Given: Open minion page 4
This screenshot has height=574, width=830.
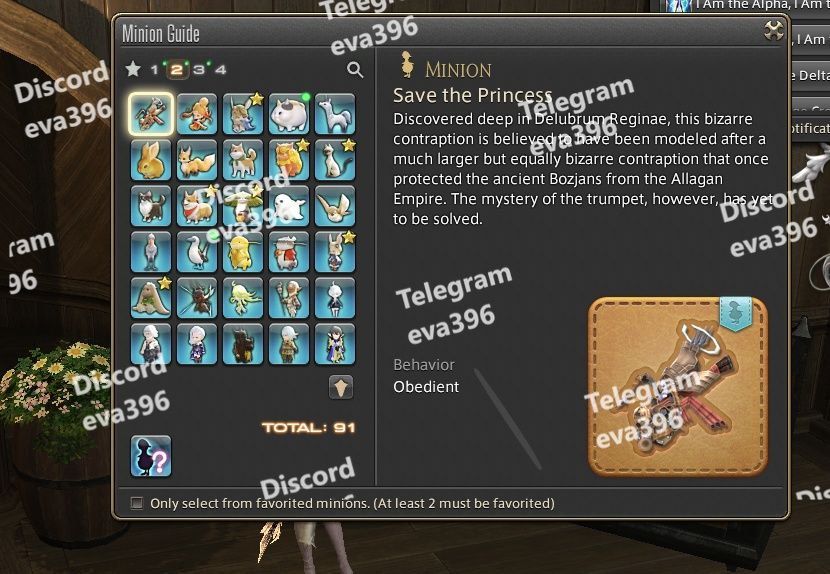Looking at the screenshot, I should click(221, 69).
